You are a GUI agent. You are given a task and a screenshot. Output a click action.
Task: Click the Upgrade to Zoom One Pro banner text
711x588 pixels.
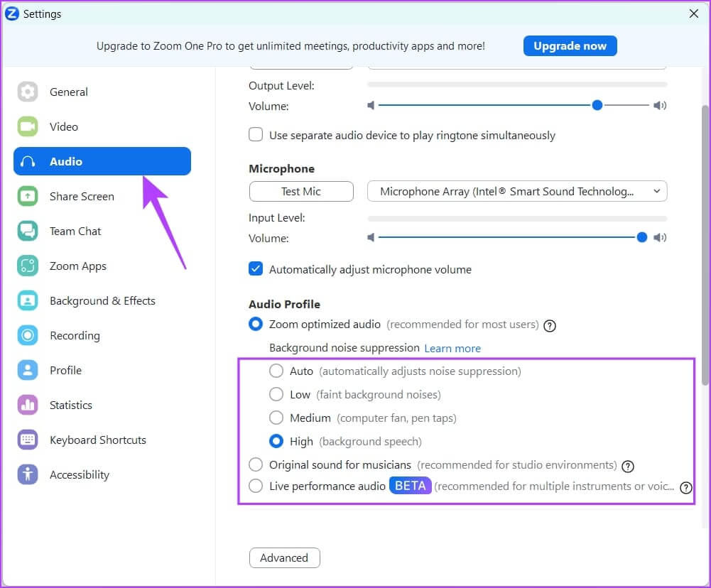click(291, 45)
